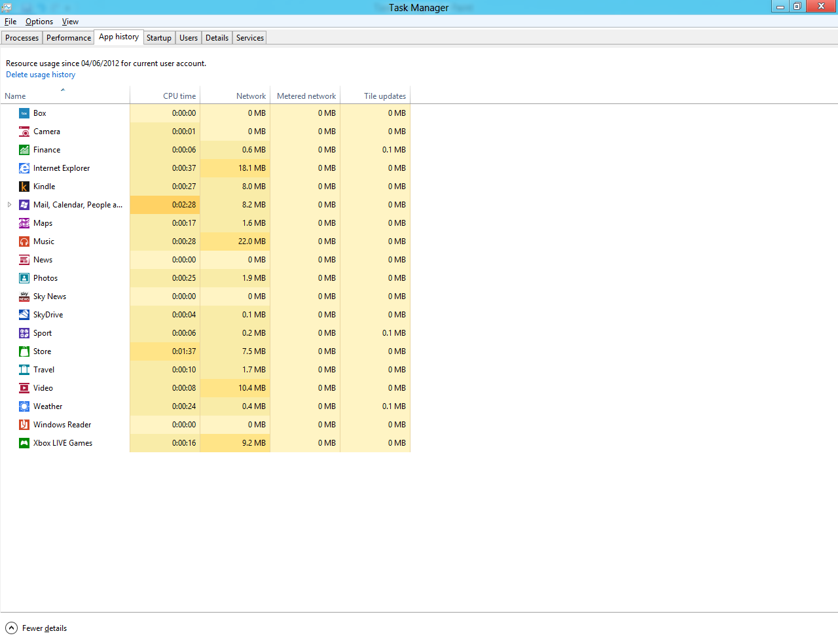Collapse view with Fewer details arrow
The image size is (838, 644).
pyautogui.click(x=11, y=628)
